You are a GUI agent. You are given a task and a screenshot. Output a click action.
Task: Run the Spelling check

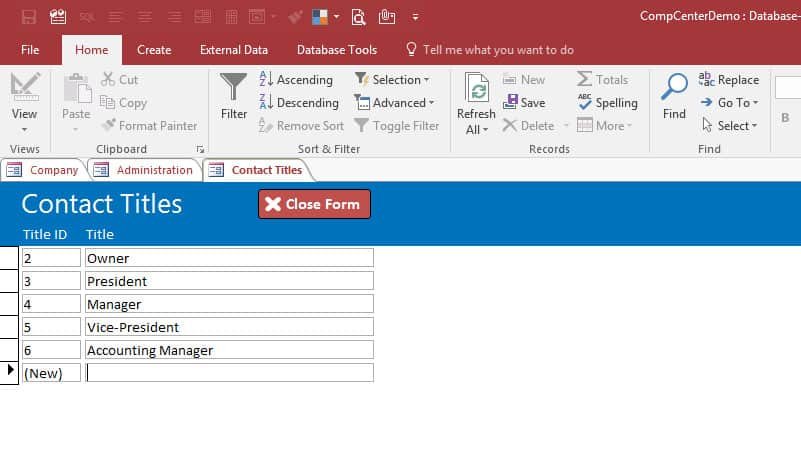point(607,103)
